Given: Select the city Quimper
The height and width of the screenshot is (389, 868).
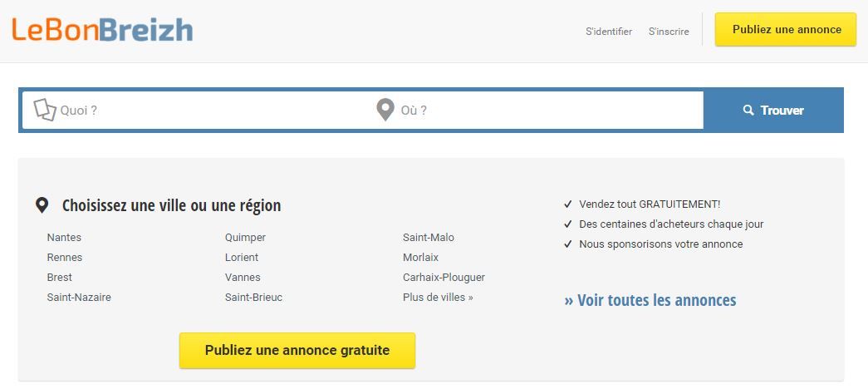Looking at the screenshot, I should 245,238.
